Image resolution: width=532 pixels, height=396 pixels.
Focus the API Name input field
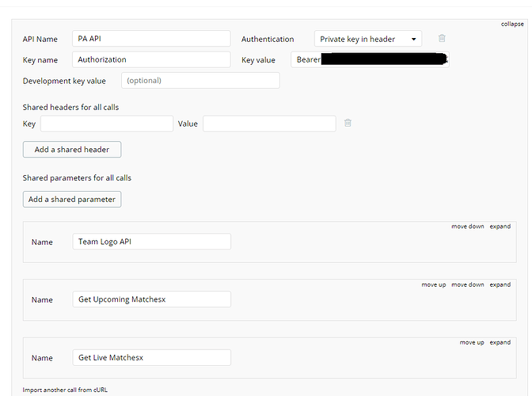pos(151,39)
